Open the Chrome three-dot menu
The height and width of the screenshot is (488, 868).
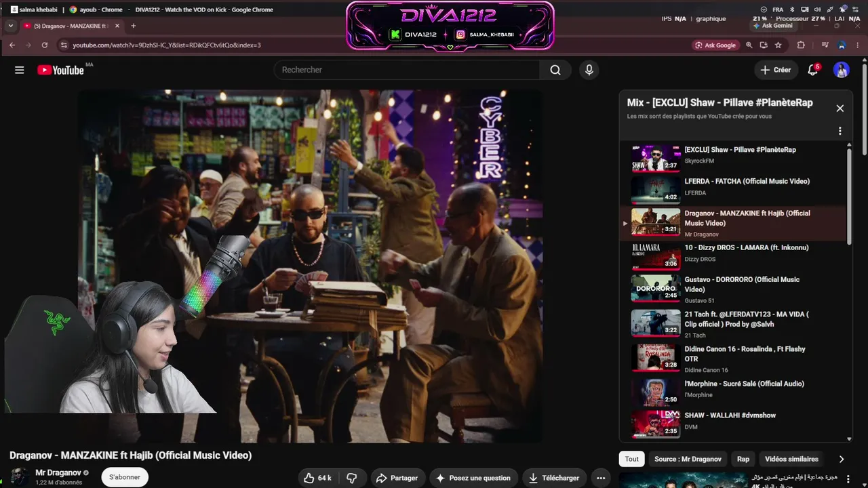pos(857,45)
